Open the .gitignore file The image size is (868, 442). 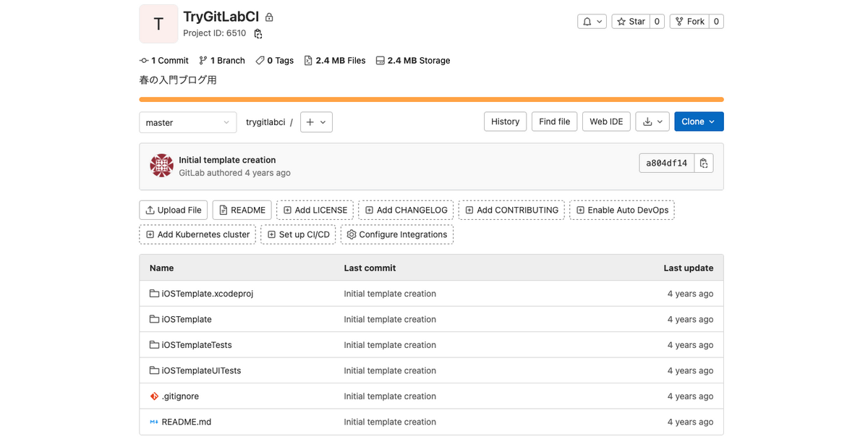[180, 396]
